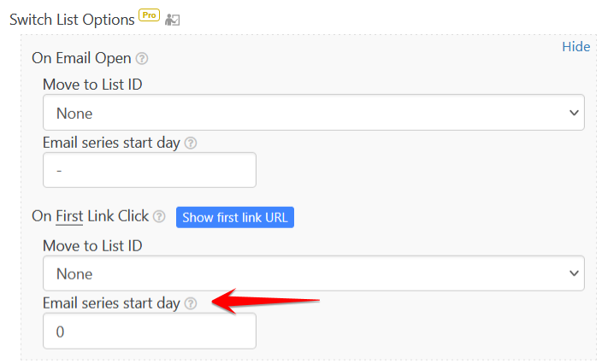This screenshot has height=364, width=602.
Task: Click help icon for start day under Email Open
Action: point(191,143)
